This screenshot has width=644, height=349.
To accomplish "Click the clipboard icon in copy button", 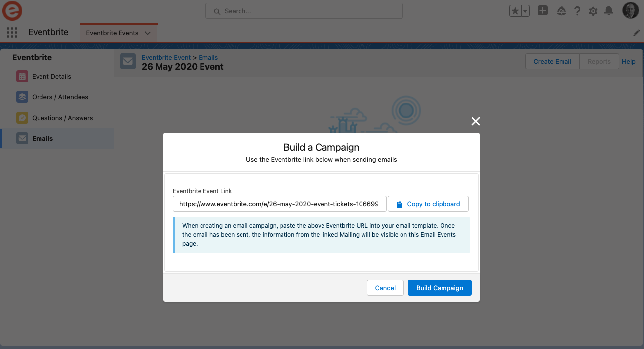I will point(400,204).
